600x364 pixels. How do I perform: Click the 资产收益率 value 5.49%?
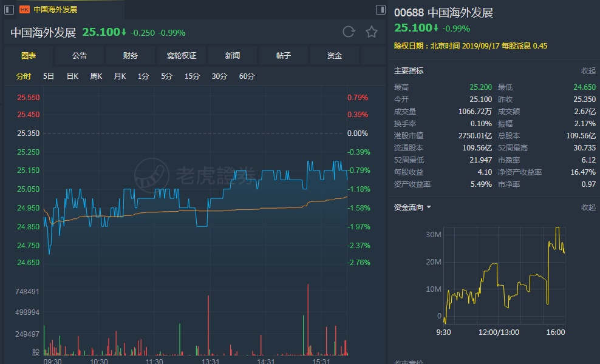click(x=481, y=184)
